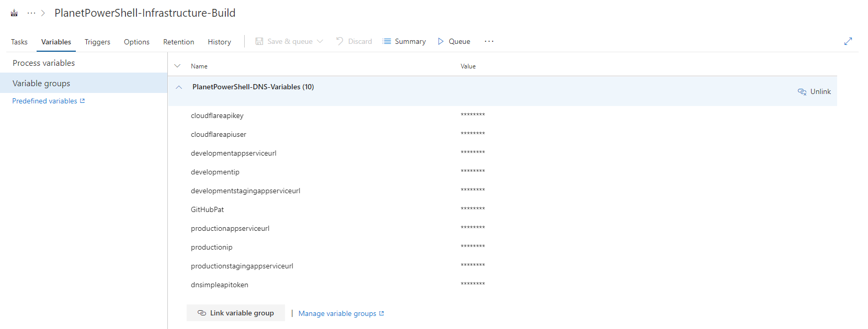Click external link icon beside Manage variable groups
Viewport: 868px width, 329px height.
pos(382,313)
